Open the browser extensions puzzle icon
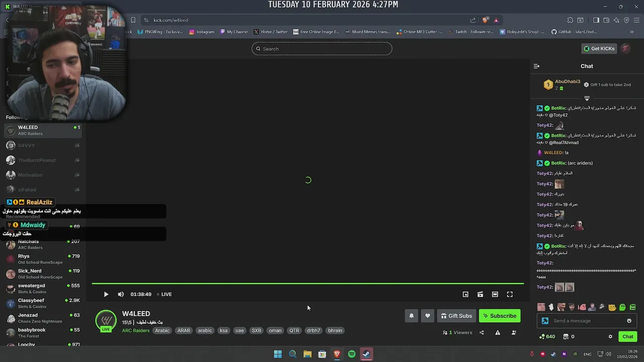This screenshot has width=644, height=362. tap(570, 20)
